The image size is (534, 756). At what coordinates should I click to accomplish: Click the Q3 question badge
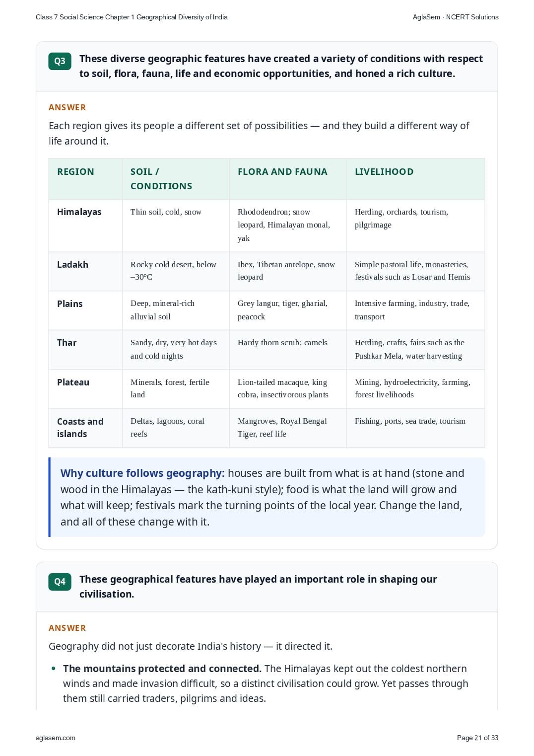[x=60, y=61]
